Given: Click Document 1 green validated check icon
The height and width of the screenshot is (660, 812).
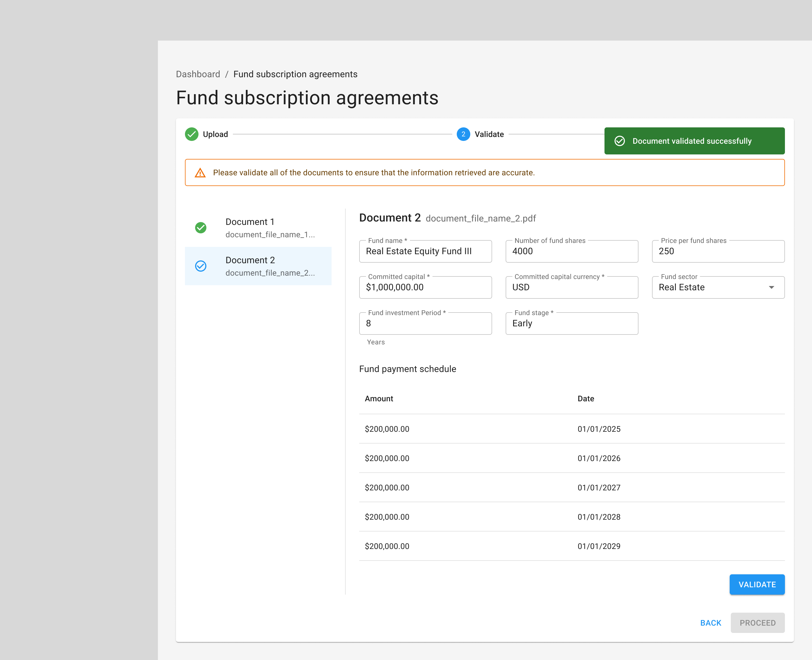Looking at the screenshot, I should pos(200,228).
